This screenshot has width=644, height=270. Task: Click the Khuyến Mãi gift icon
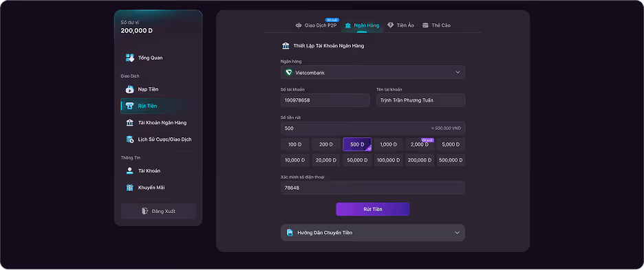(130, 188)
